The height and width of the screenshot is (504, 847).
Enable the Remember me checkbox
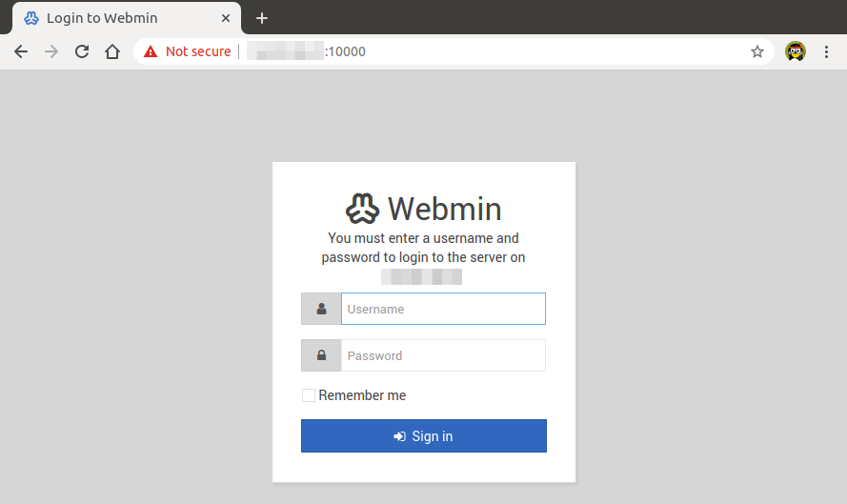[308, 395]
